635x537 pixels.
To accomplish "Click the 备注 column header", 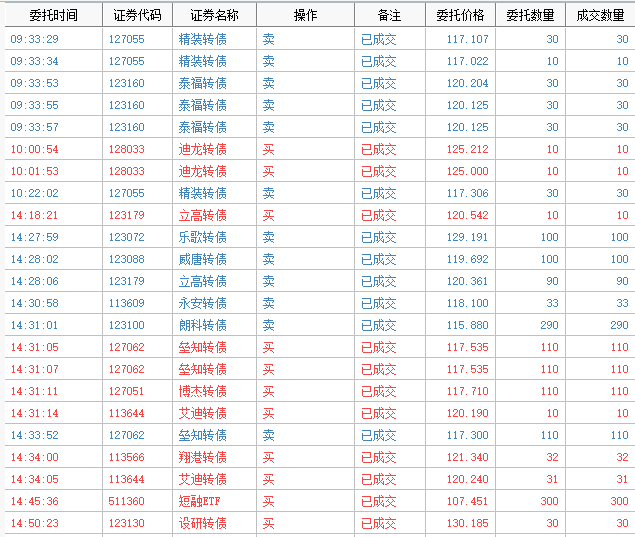I will pyautogui.click(x=390, y=15).
